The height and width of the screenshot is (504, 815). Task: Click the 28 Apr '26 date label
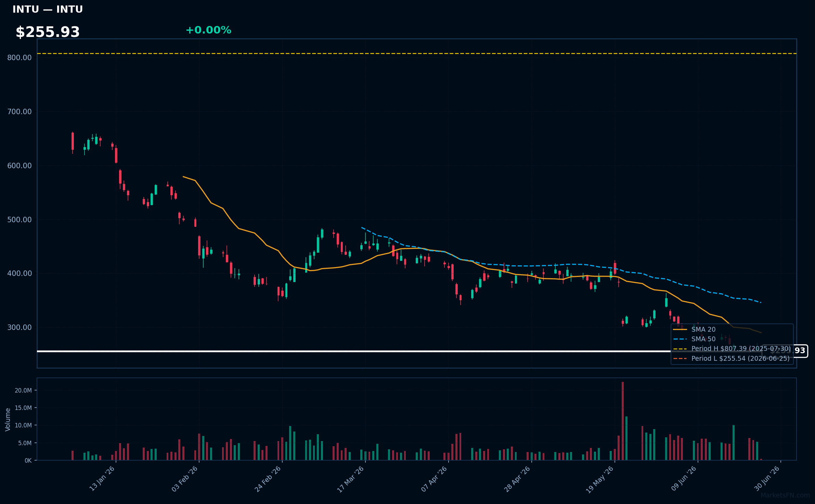coord(517,479)
